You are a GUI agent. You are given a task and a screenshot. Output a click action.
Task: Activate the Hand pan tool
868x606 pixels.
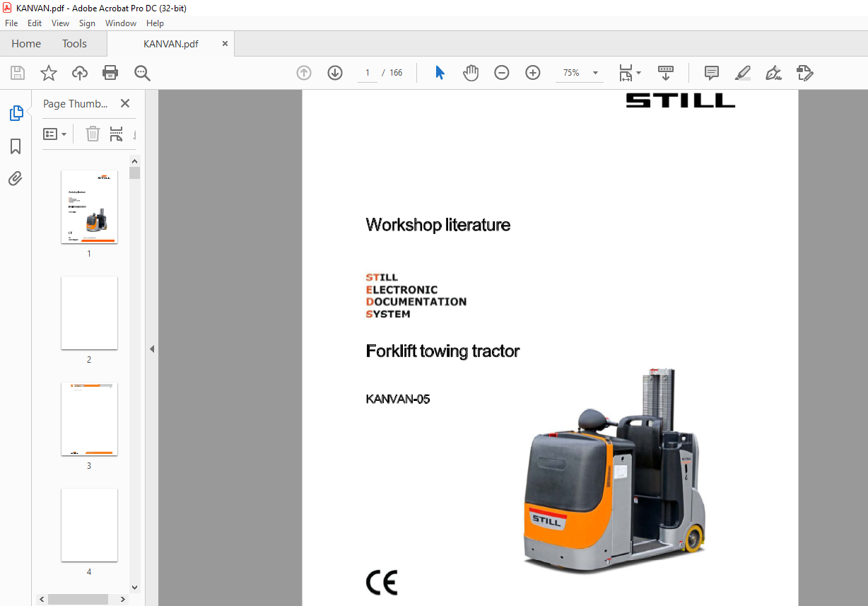click(x=471, y=73)
